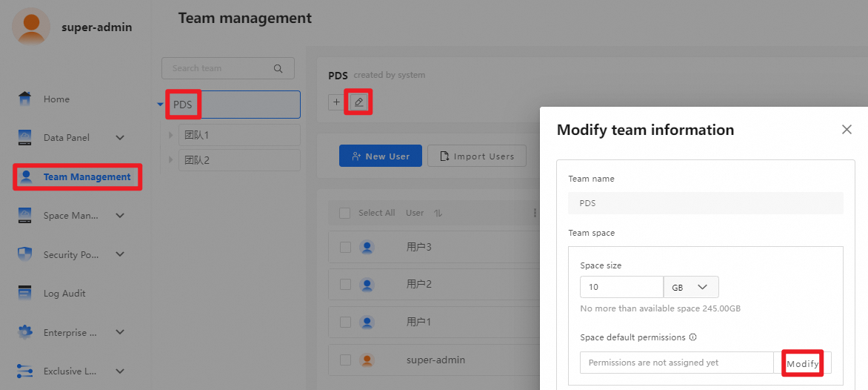Open the GB unit dropdown
Viewport: 868px width, 390px height.
691,287
